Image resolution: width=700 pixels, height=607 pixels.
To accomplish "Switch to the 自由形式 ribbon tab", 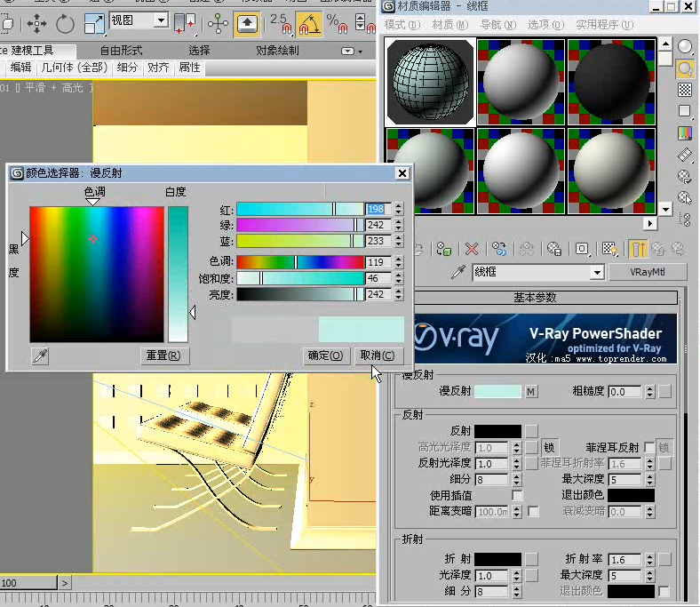I will tap(121, 51).
